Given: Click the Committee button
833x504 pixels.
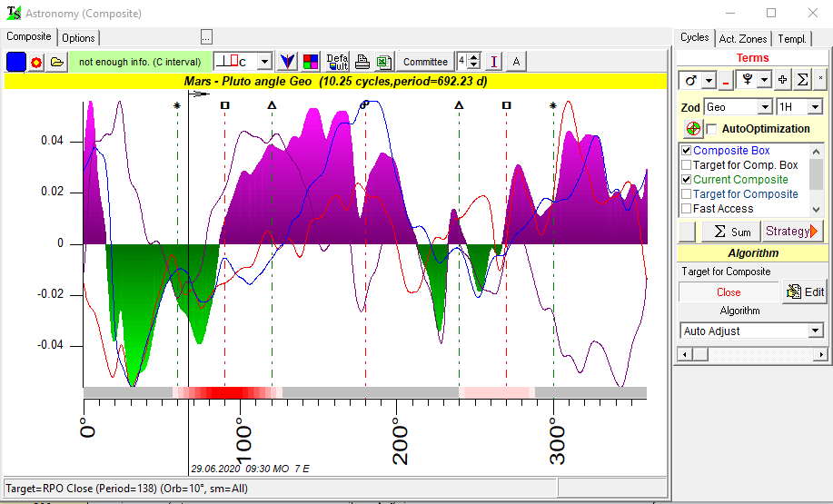Looking at the screenshot, I should [x=425, y=62].
